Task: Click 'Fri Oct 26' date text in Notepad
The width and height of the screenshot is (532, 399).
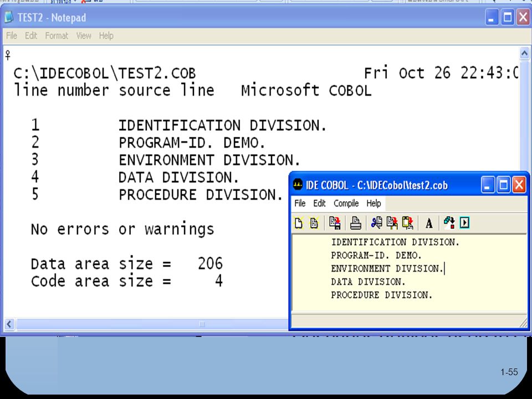Action: pyautogui.click(x=407, y=73)
